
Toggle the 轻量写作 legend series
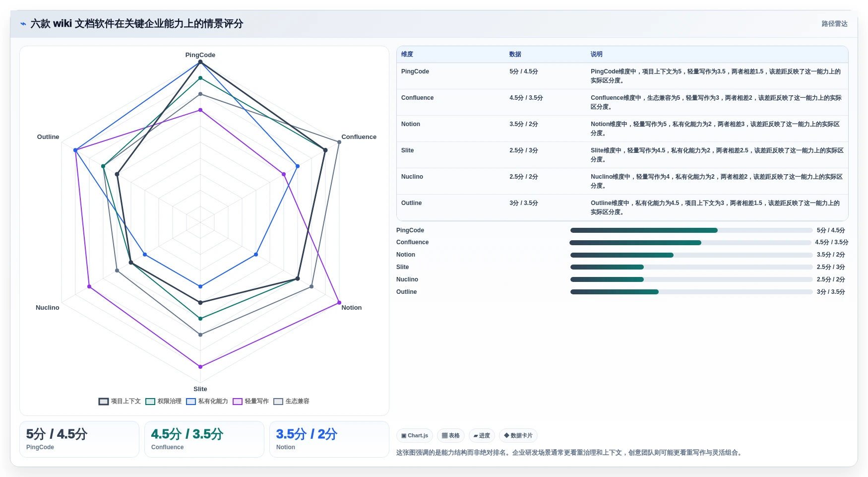tap(250, 401)
